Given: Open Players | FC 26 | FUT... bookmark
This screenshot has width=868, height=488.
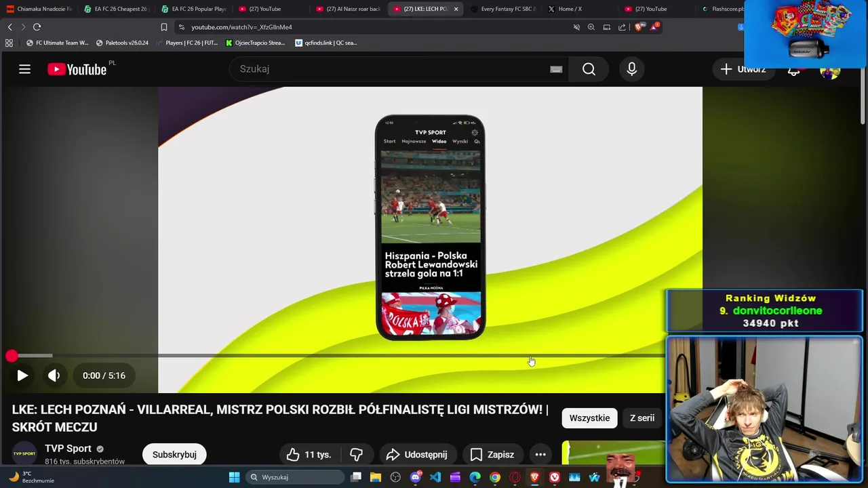Looking at the screenshot, I should [186, 43].
